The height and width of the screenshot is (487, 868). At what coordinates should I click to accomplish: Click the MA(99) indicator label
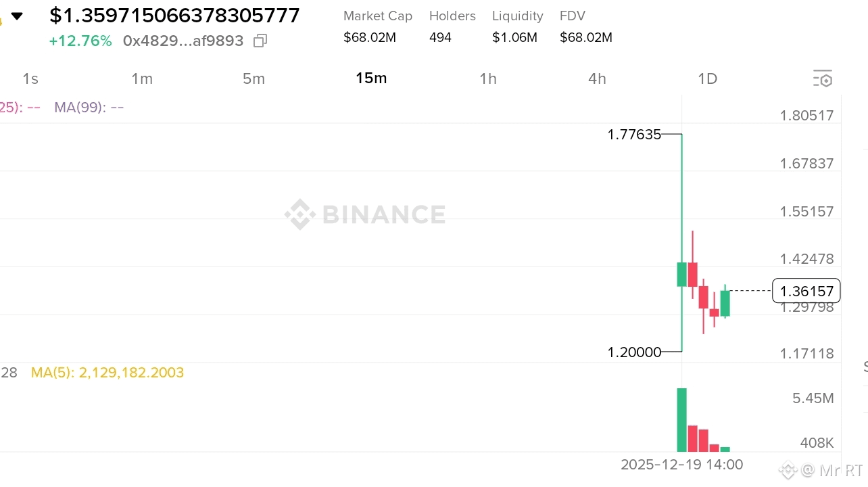tap(89, 107)
